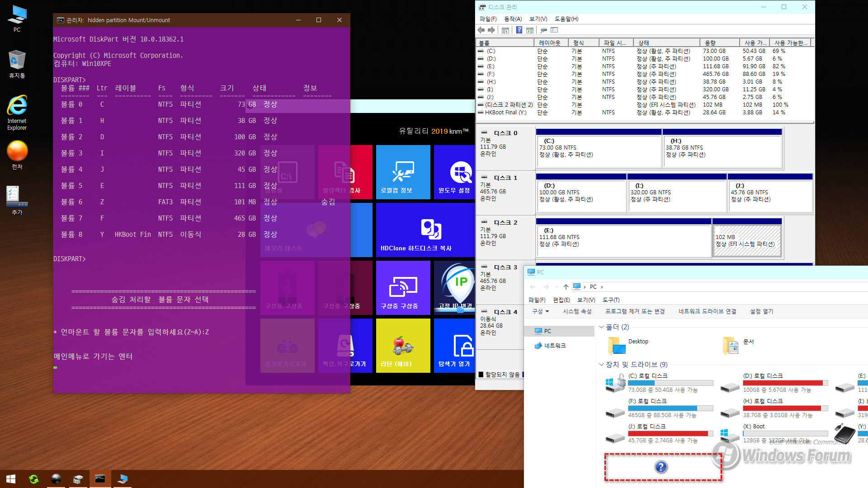Click Back arrow in Disk Management toolbar

(481, 30)
